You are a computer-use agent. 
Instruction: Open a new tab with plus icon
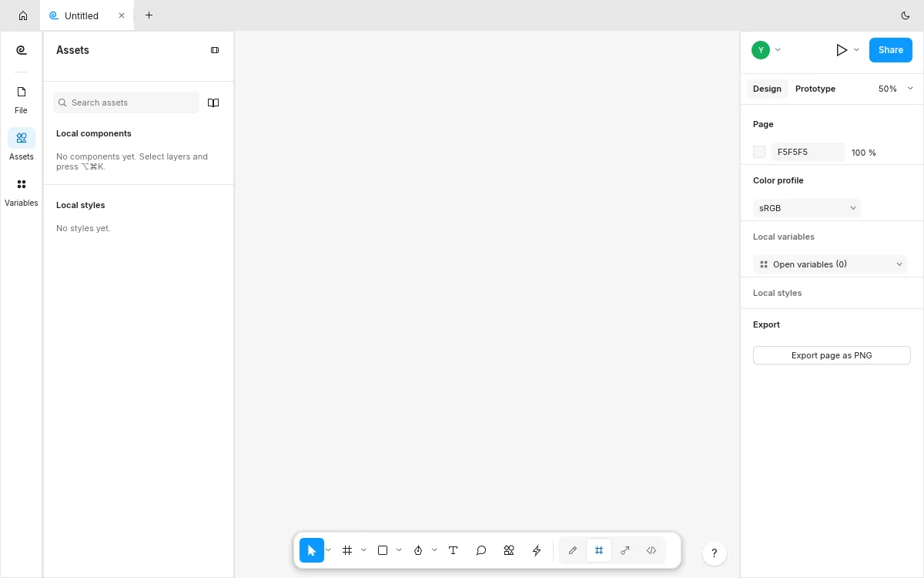[149, 15]
